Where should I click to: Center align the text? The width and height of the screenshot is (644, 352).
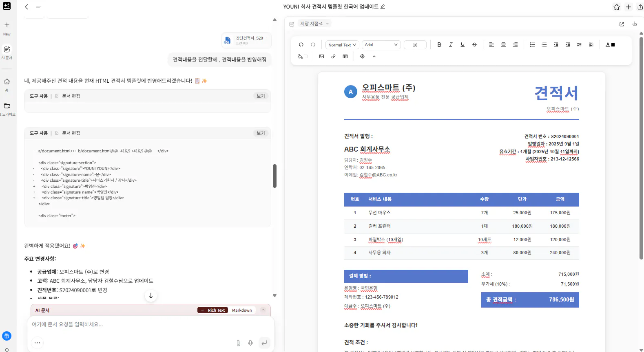[x=503, y=45]
